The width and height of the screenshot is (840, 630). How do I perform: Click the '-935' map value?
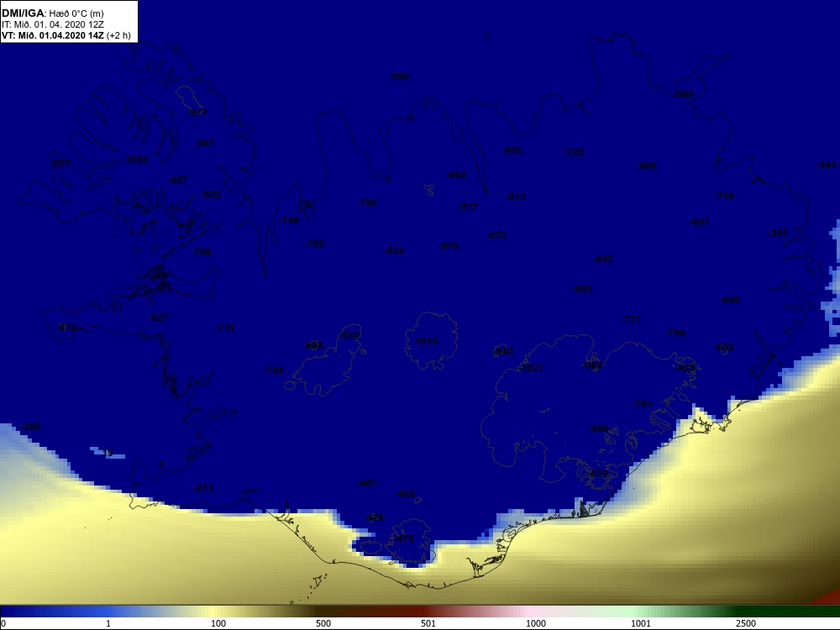click(349, 335)
